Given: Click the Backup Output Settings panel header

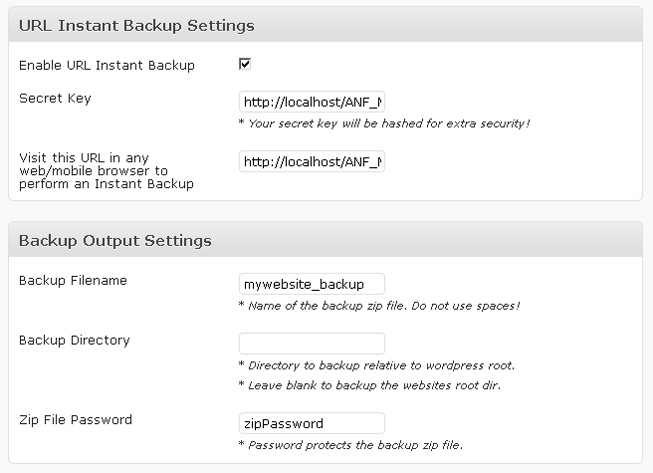Looking at the screenshot, I should coord(325,240).
